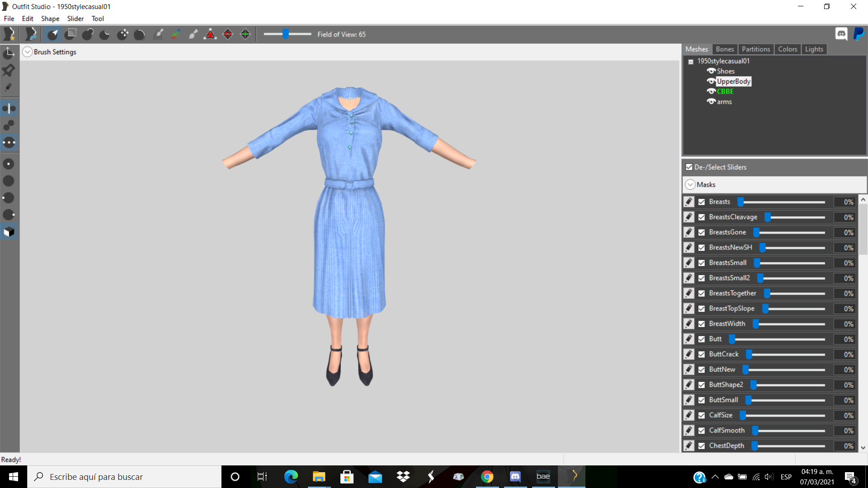
Task: Open the Shape menu
Action: click(50, 19)
